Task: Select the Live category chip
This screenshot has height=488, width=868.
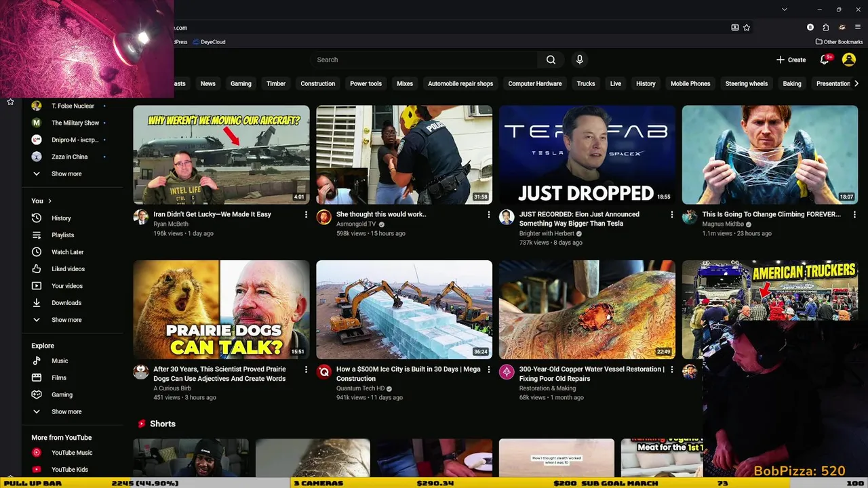Action: [616, 84]
